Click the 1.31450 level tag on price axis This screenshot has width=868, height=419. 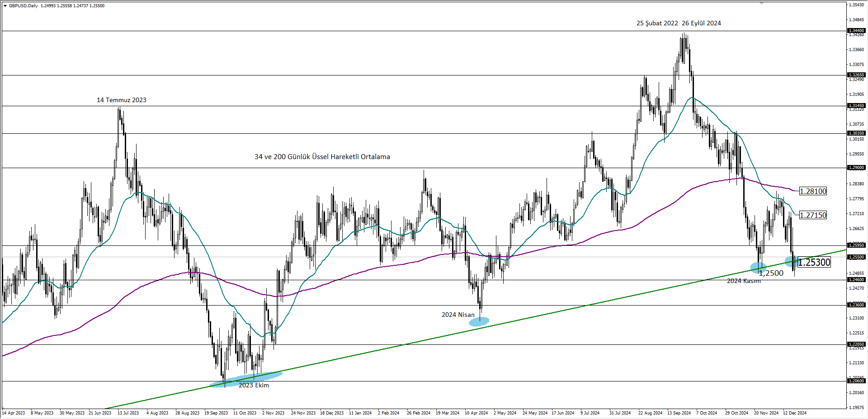point(856,106)
